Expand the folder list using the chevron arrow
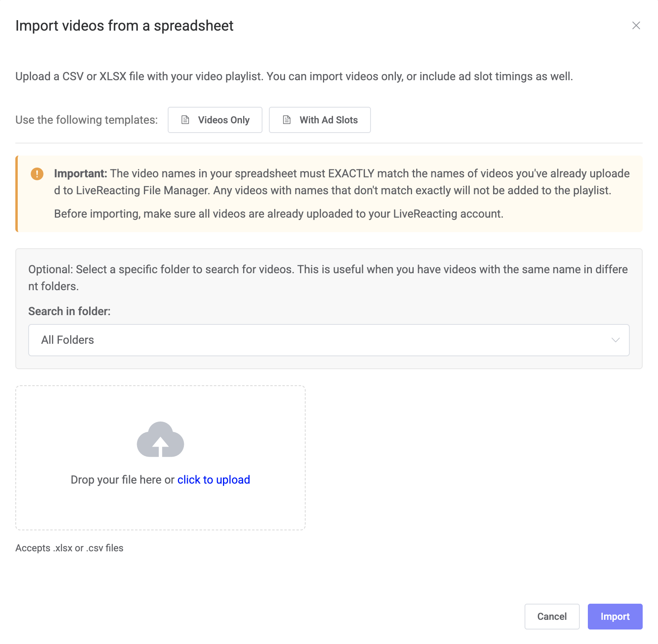Screen dimensions: 658x644 click(615, 340)
